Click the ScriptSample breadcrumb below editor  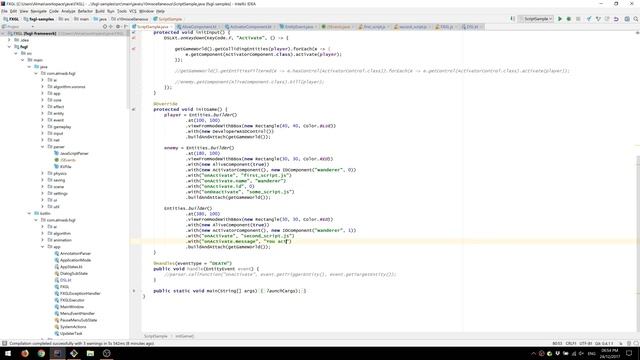156,336
